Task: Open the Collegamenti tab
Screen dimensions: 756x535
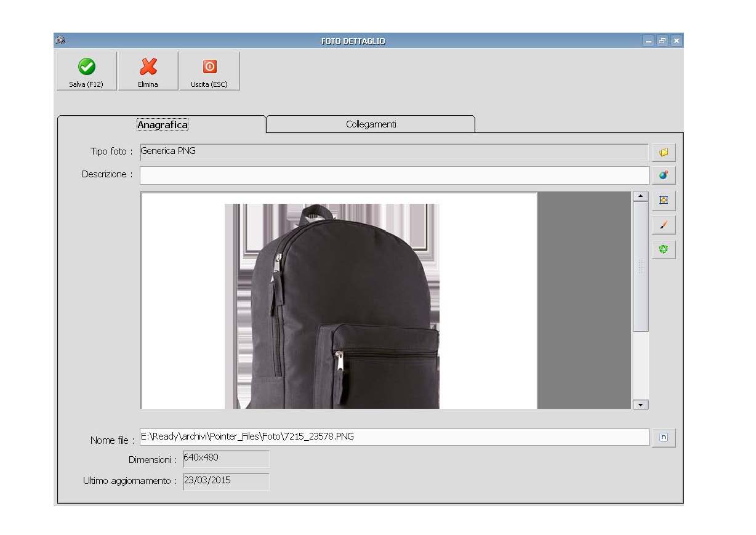Action: point(371,124)
